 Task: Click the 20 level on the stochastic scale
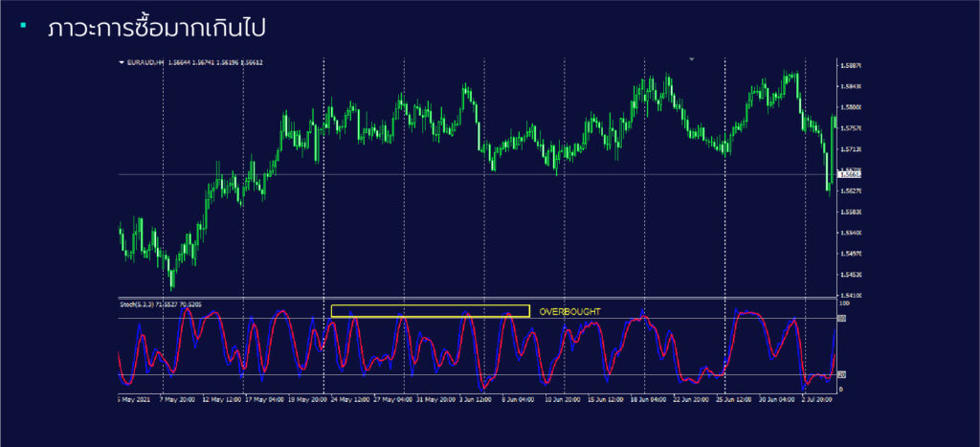pyautogui.click(x=842, y=374)
